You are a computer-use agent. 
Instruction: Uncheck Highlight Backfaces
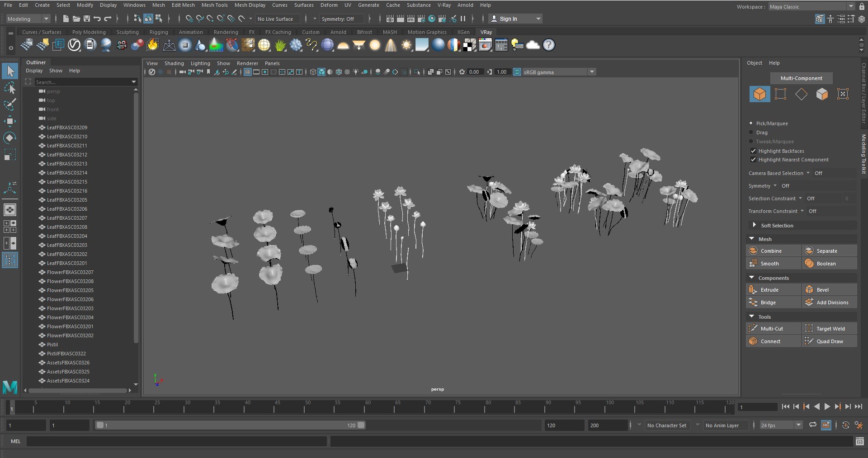[x=753, y=151]
